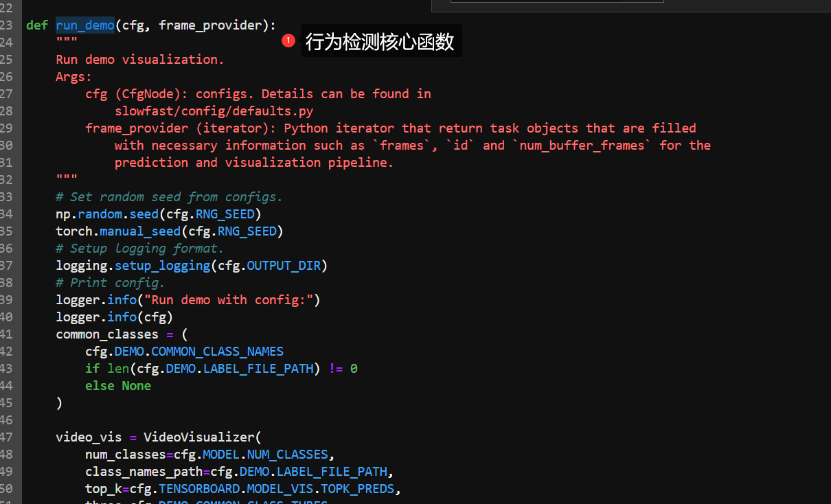
Task: Click the RNG_SEED attribute on line 34
Action: [225, 214]
